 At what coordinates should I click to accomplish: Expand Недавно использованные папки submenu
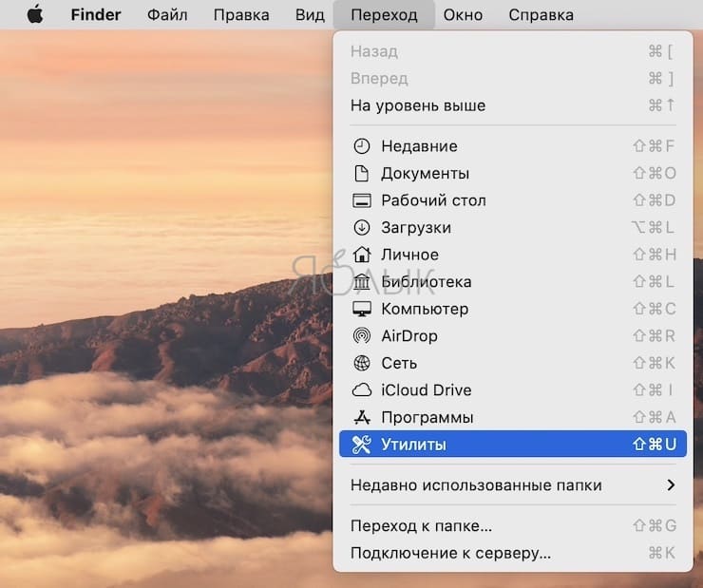[513, 484]
